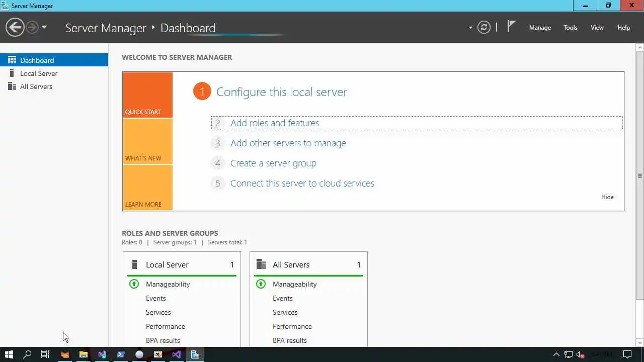Open Events in Local Server tile
644x362 pixels.
coord(156,298)
